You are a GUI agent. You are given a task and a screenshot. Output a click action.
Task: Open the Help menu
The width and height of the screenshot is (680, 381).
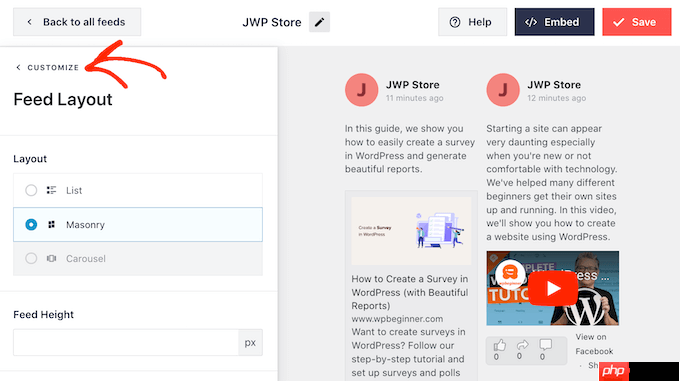click(x=472, y=22)
